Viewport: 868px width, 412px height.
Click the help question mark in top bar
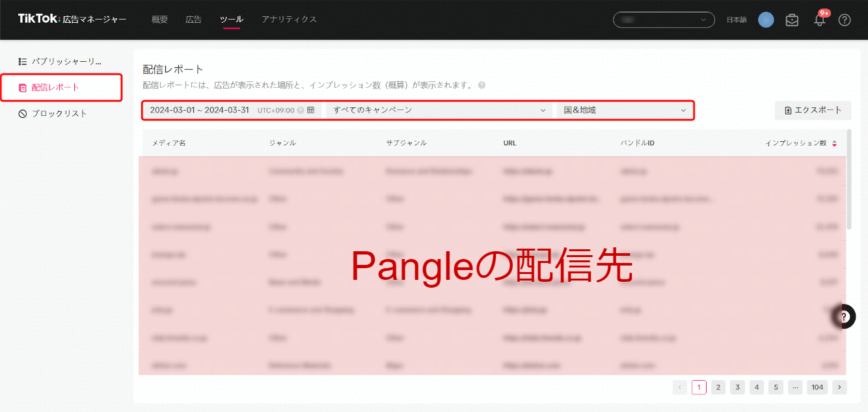(x=845, y=20)
